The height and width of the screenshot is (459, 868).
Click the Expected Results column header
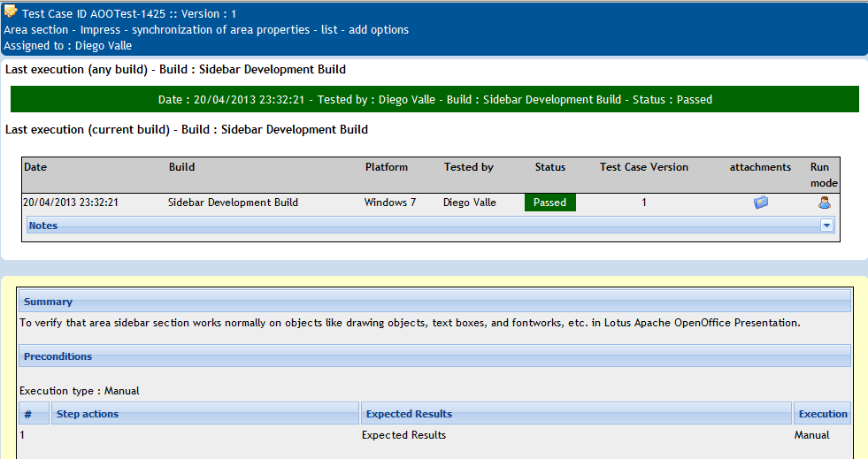point(576,414)
